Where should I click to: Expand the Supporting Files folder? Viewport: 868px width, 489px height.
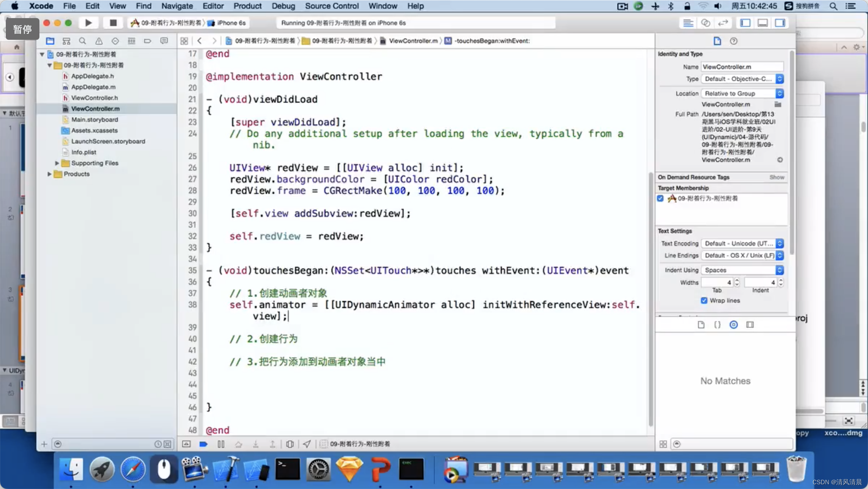[57, 163]
